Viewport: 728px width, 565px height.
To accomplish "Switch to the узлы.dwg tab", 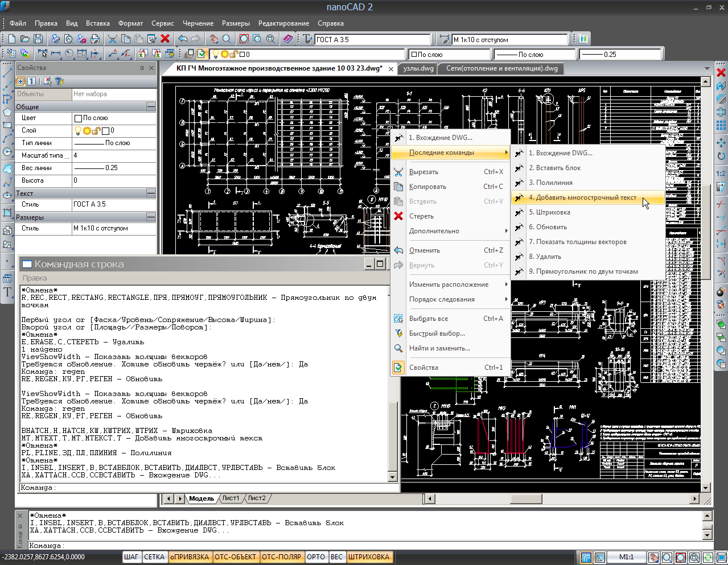I will [x=418, y=68].
